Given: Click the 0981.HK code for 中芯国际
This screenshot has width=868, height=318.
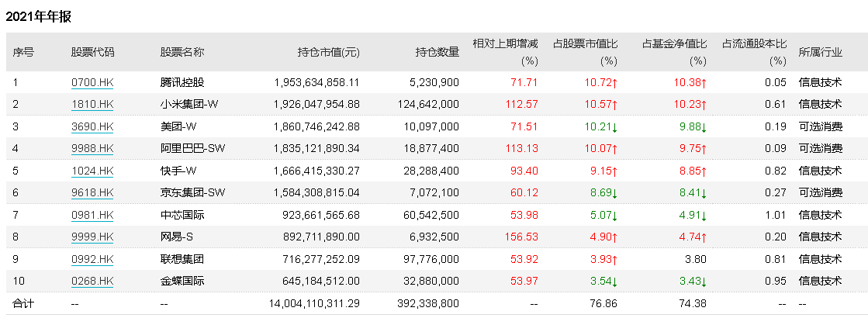Looking at the screenshot, I should (x=92, y=215).
